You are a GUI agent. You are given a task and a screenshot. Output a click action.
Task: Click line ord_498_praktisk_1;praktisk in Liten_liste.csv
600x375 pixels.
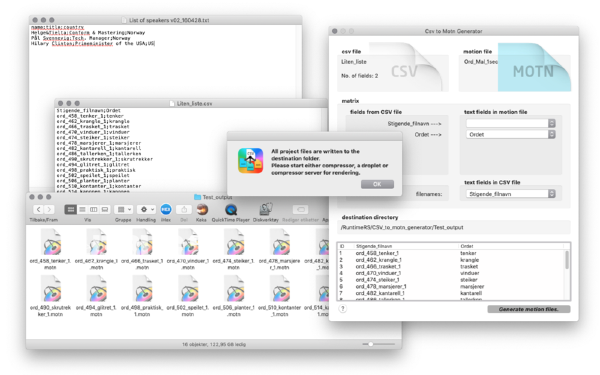(x=96, y=170)
